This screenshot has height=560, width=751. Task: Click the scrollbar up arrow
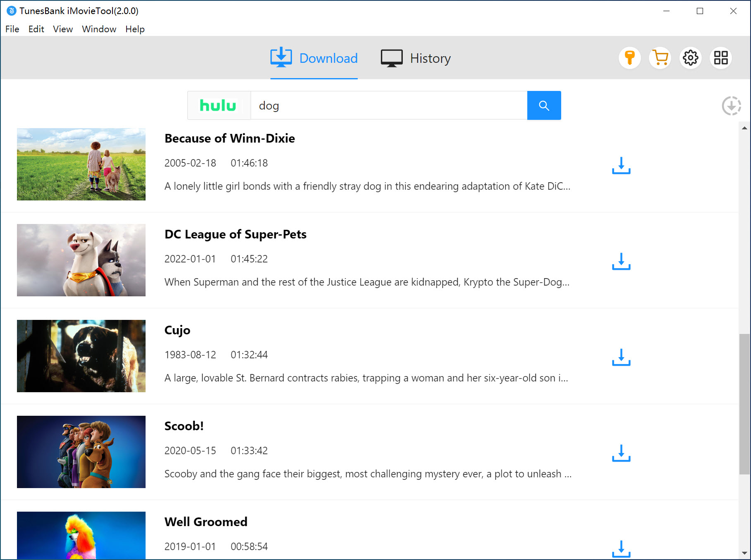point(744,128)
